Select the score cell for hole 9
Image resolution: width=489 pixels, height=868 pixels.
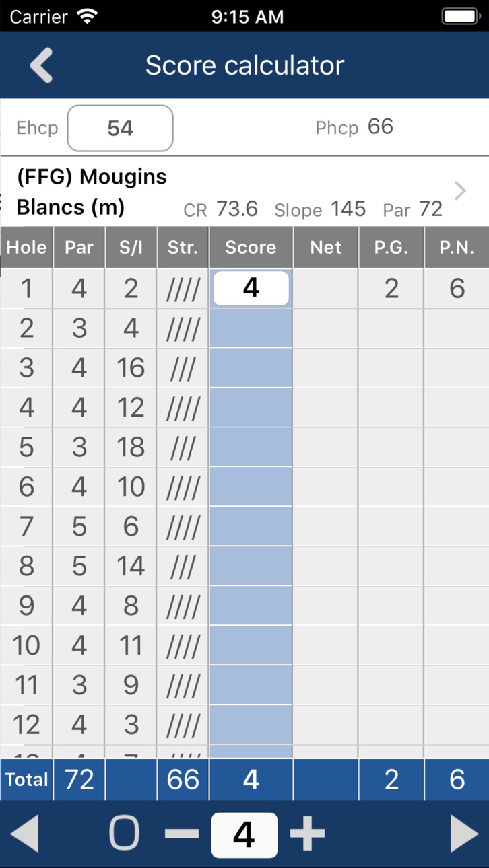pyautogui.click(x=251, y=606)
